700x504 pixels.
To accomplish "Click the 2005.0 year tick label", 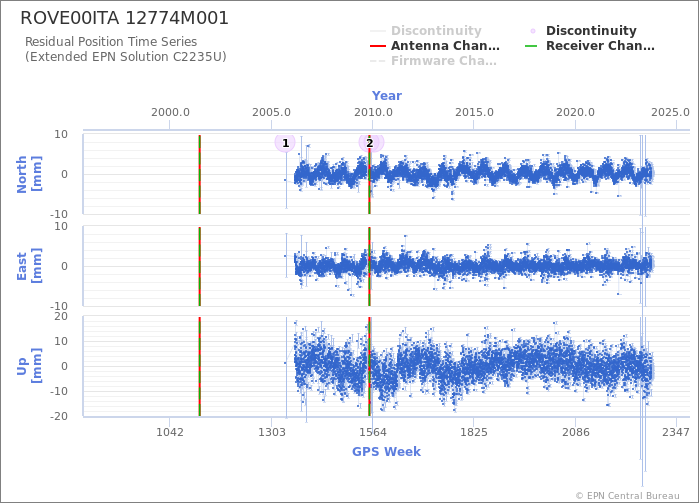I will [271, 112].
